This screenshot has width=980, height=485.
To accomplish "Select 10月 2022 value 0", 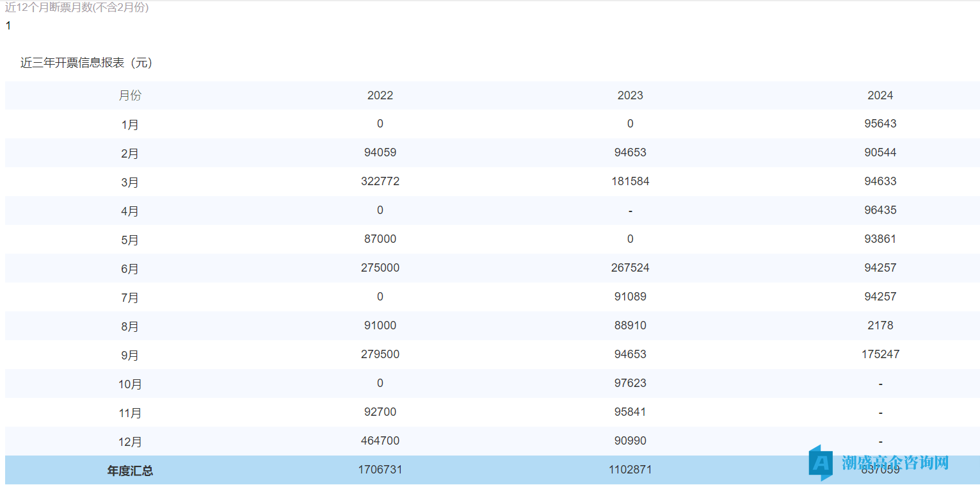I will tap(380, 383).
